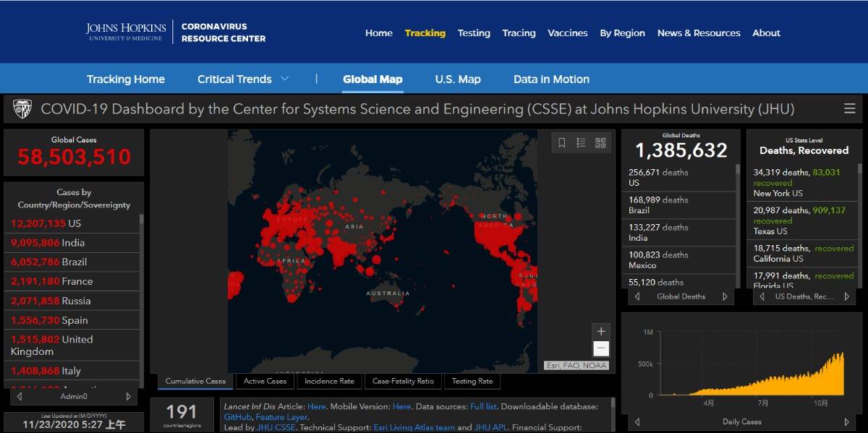Switch to the Case-Fatality Ratio tab
Image resolution: width=868 pixels, height=433 pixels.
(403, 381)
